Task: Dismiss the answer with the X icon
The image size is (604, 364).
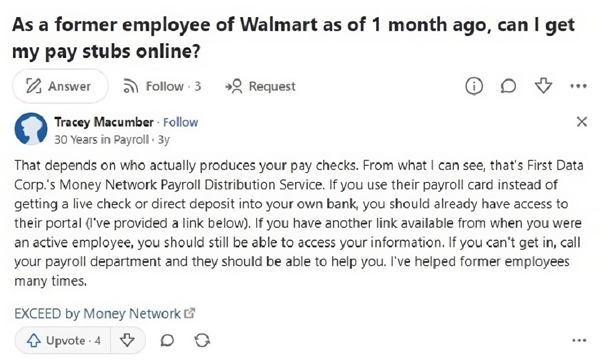Action: pos(581,121)
